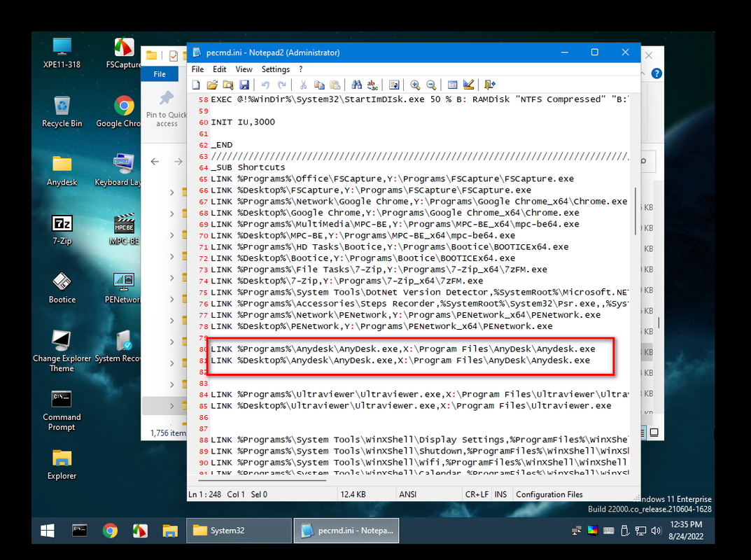
Task: Click the Cut scissors icon
Action: point(302,85)
